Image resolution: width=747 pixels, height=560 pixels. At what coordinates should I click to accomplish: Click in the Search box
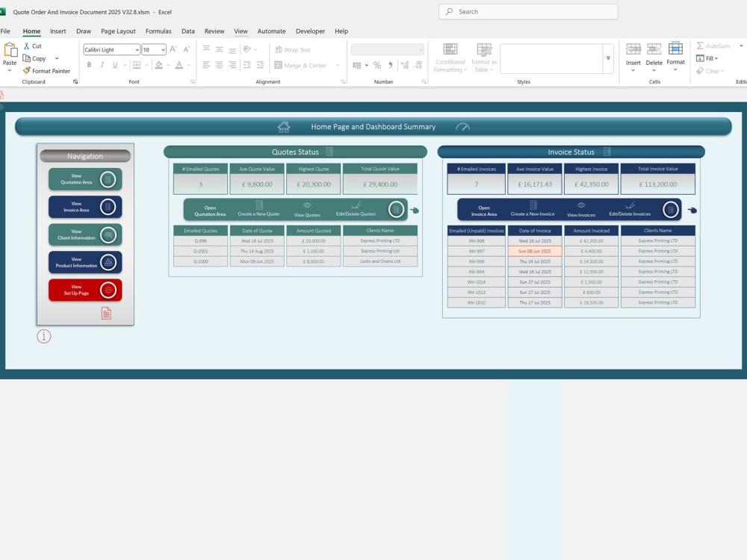tap(528, 11)
